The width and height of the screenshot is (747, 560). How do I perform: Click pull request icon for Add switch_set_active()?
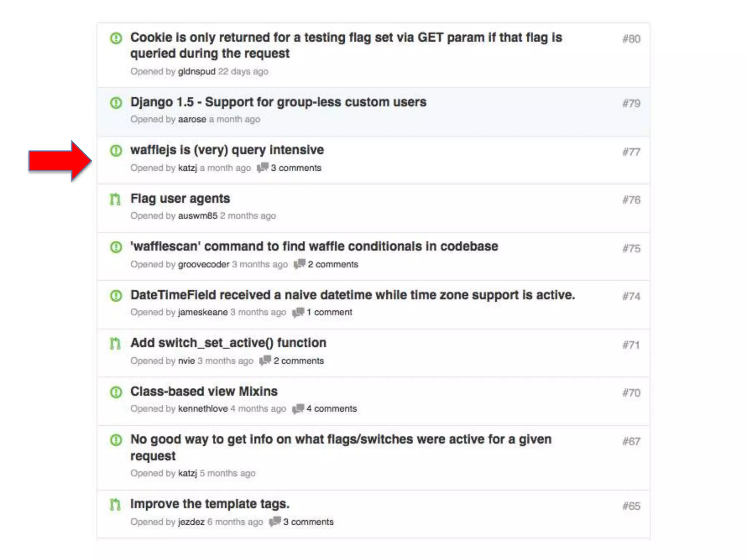click(115, 343)
